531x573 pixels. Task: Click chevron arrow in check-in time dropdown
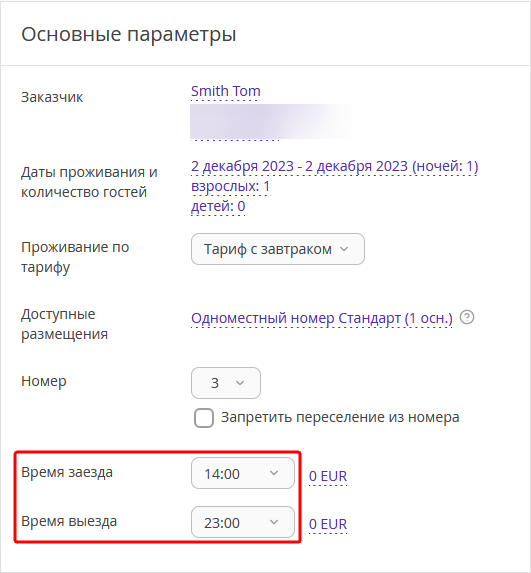tap(274, 473)
